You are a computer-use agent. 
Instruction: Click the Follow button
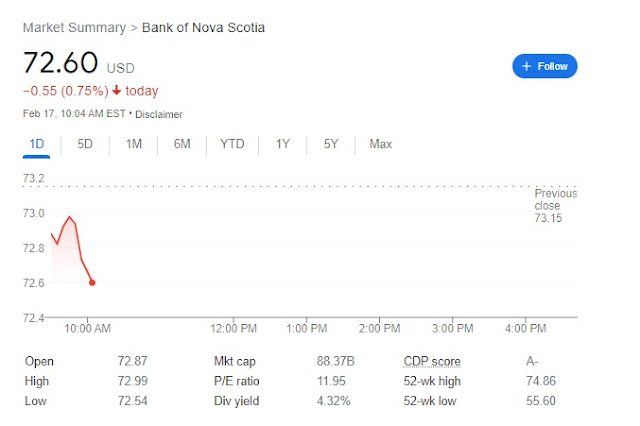pyautogui.click(x=544, y=66)
